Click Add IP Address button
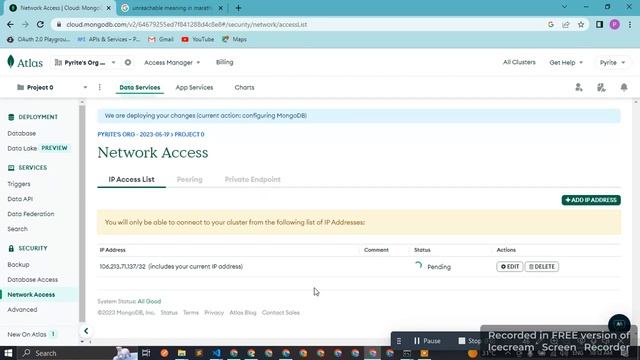 click(591, 200)
